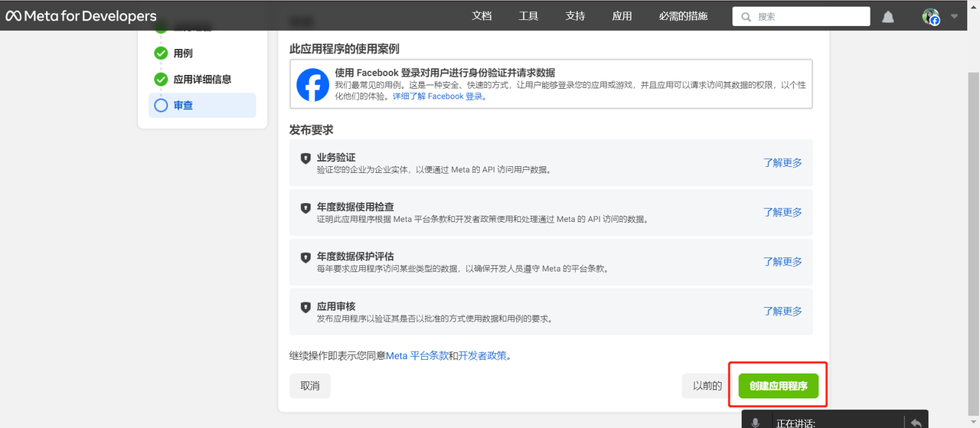Click the 年度数据保护评估 requirement title
Screen dimensions: 980x428
point(355,256)
